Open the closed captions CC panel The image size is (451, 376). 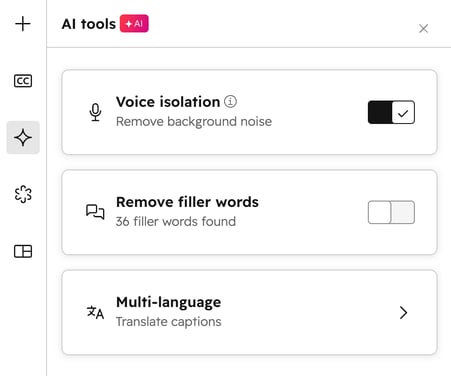[23, 81]
